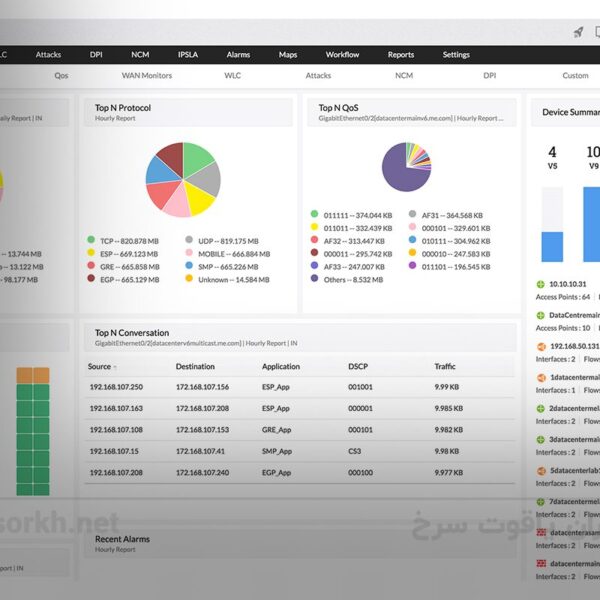Click the rocket icon in the top bar

pyautogui.click(x=578, y=32)
